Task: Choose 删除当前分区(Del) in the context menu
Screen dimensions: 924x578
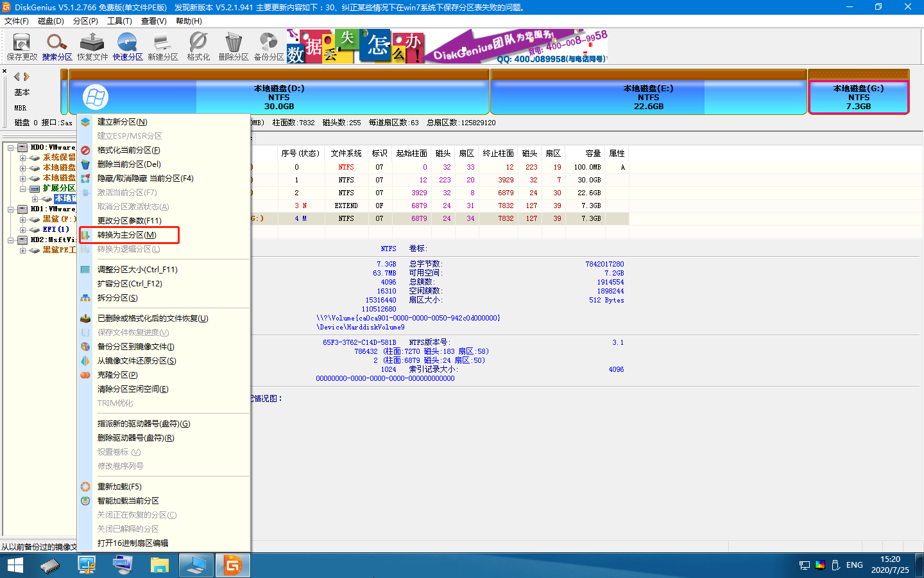Action: tap(164, 164)
